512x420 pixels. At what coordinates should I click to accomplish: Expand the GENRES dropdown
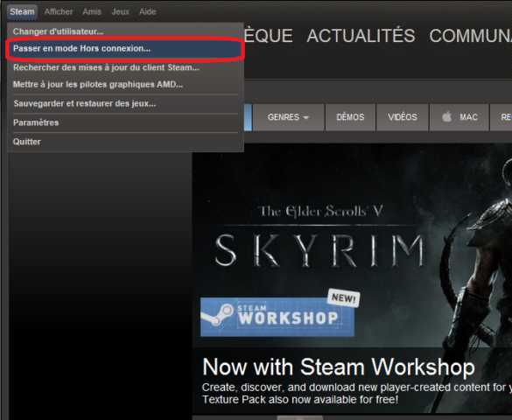[x=288, y=117]
